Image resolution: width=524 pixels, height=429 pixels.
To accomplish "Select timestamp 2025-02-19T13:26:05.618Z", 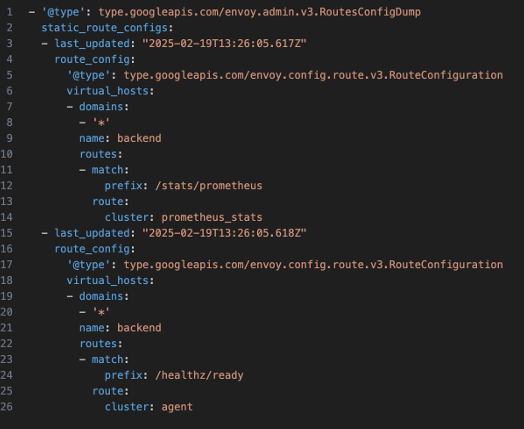I will point(224,233).
